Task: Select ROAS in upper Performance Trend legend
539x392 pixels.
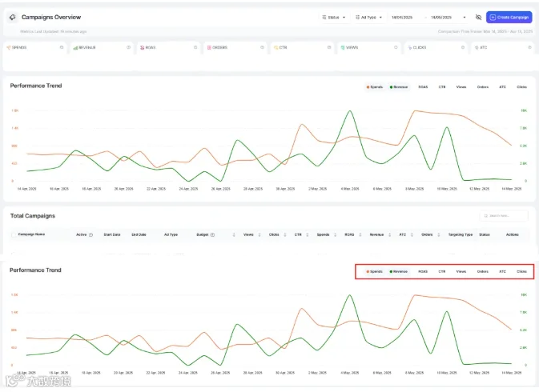Action: coord(423,87)
